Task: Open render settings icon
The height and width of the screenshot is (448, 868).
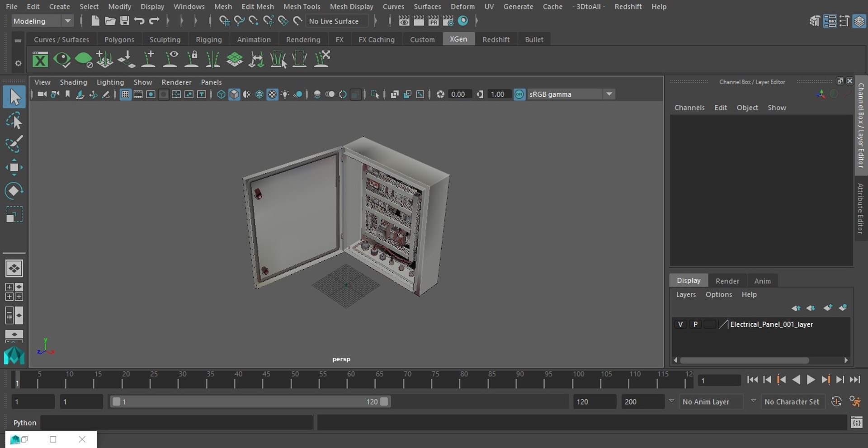Action: tap(448, 21)
